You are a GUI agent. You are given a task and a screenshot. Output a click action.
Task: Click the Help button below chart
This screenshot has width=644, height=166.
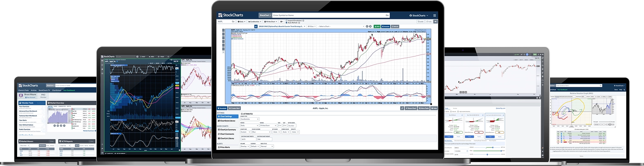(434, 108)
